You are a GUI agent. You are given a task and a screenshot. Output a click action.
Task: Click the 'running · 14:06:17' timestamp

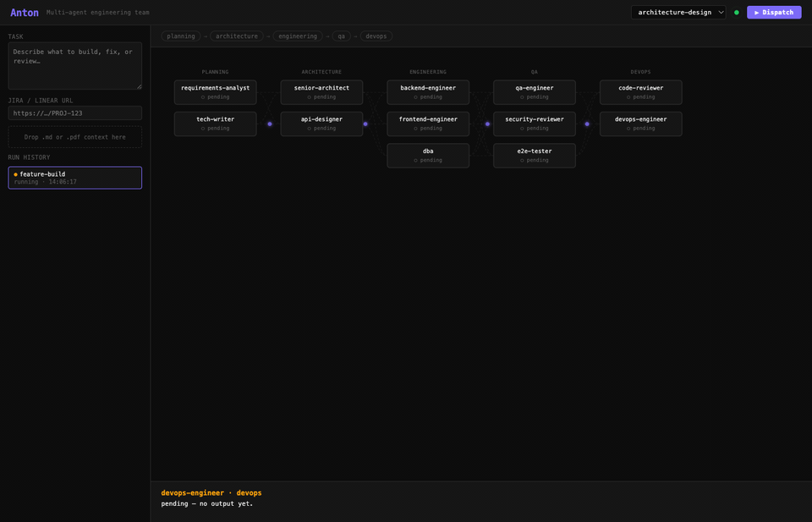click(x=45, y=182)
